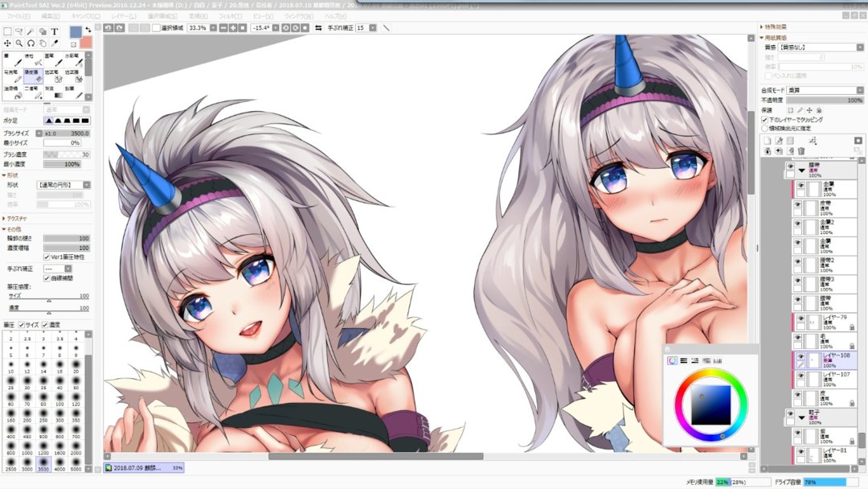The height and width of the screenshot is (489, 868).
Task: Click the ブラシ濃度 density slider
Action: [x=67, y=154]
